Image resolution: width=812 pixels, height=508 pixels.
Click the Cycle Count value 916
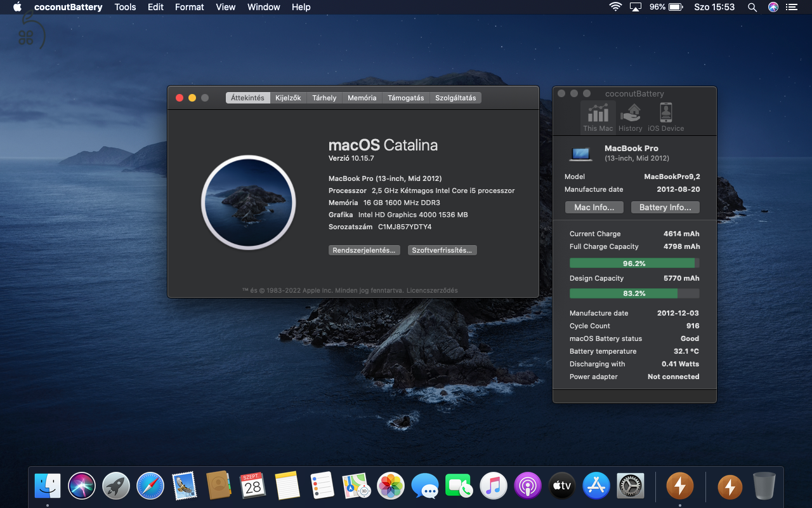(x=693, y=326)
